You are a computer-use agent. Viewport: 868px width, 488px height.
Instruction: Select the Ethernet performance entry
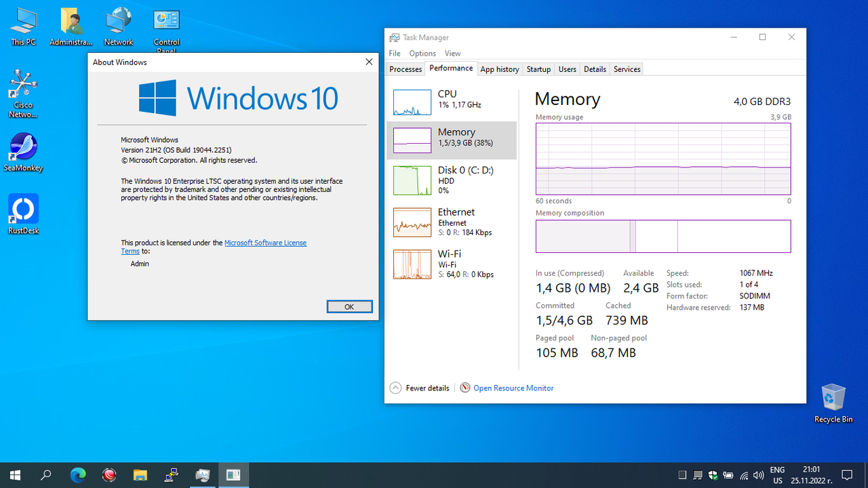coord(452,222)
